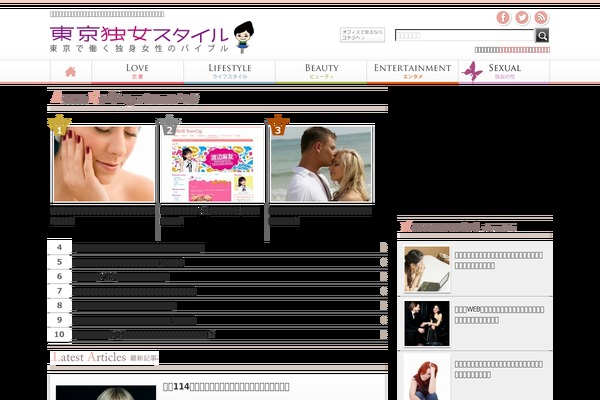Click the small office-viewing banner beside search

click(x=362, y=35)
